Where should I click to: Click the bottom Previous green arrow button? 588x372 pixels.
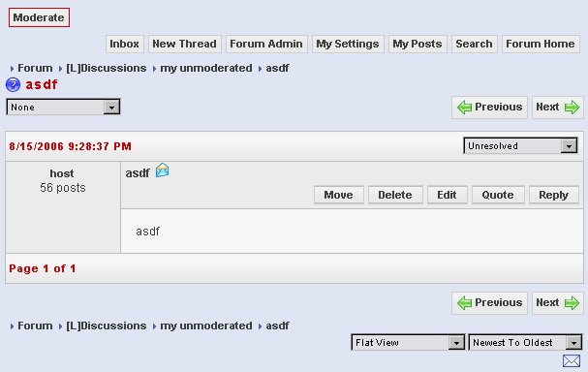coord(489,302)
